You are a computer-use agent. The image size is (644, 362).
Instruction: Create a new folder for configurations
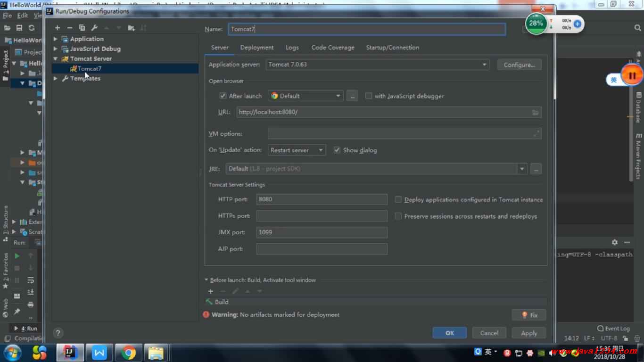coord(131,28)
